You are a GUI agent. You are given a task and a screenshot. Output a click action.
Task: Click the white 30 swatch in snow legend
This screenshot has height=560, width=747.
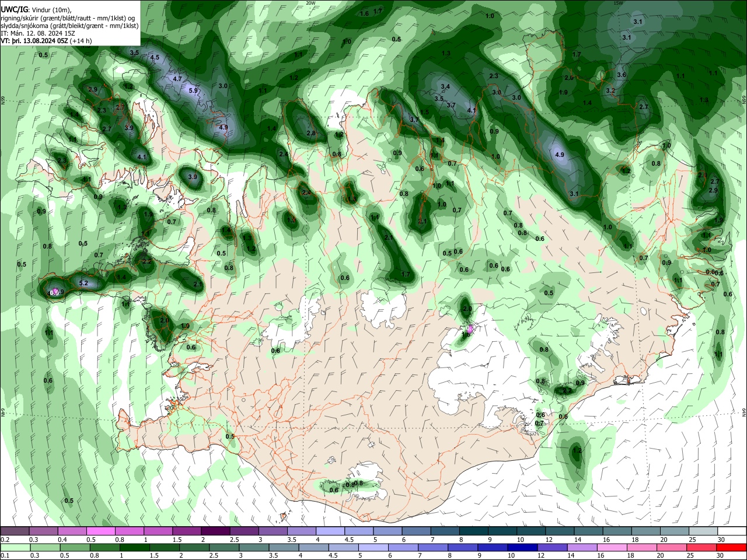click(732, 531)
